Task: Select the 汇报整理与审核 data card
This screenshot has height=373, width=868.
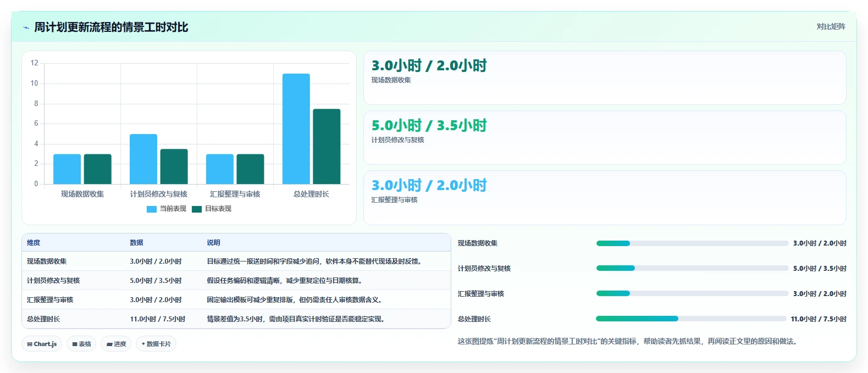Action: coord(605,198)
